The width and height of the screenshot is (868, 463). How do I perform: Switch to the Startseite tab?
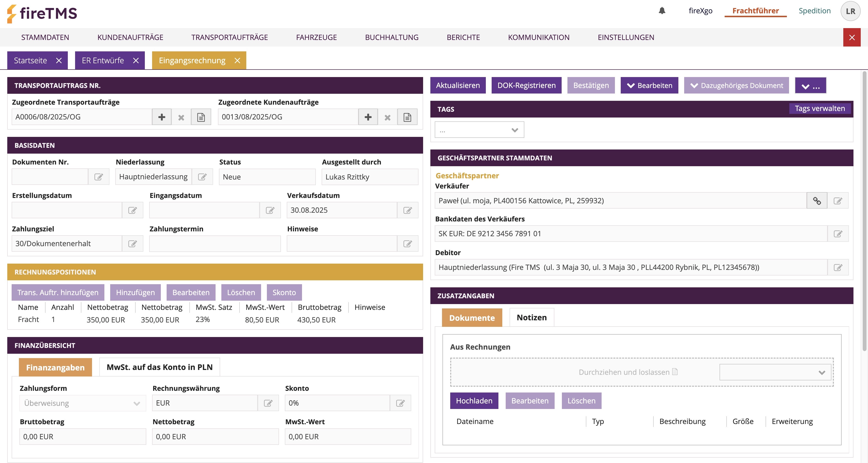click(30, 61)
